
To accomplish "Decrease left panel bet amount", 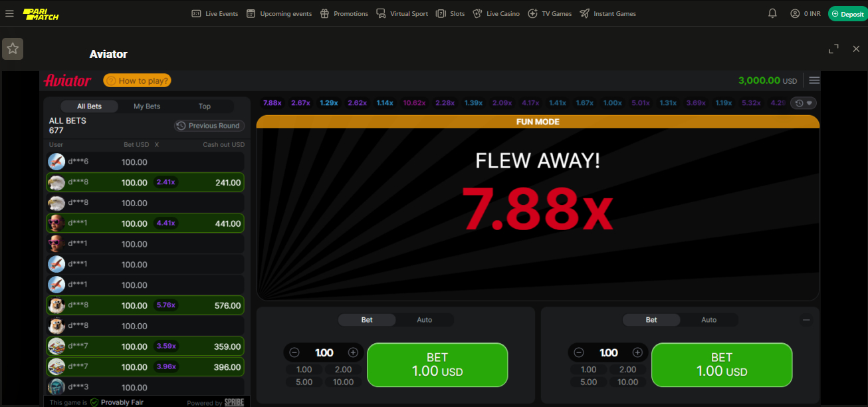I will tap(294, 352).
